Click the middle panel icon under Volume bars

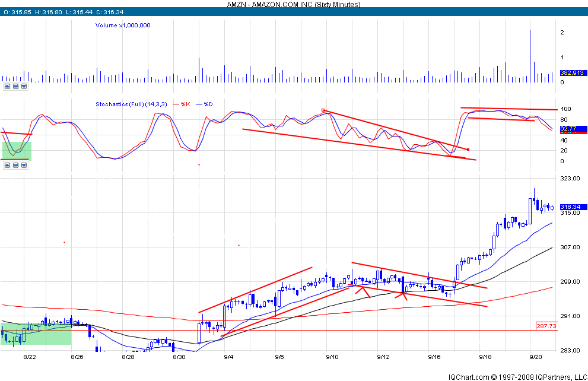[x=15, y=86]
